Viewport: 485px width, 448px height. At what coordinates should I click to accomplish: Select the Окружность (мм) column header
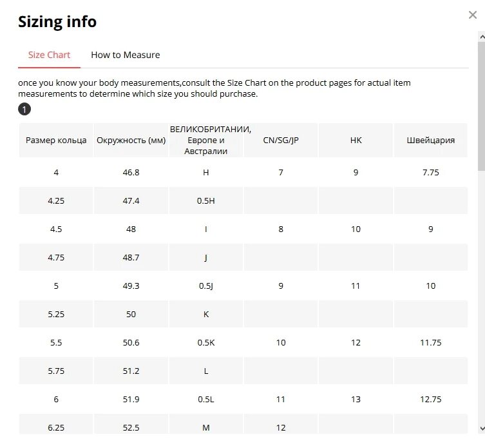click(x=131, y=140)
